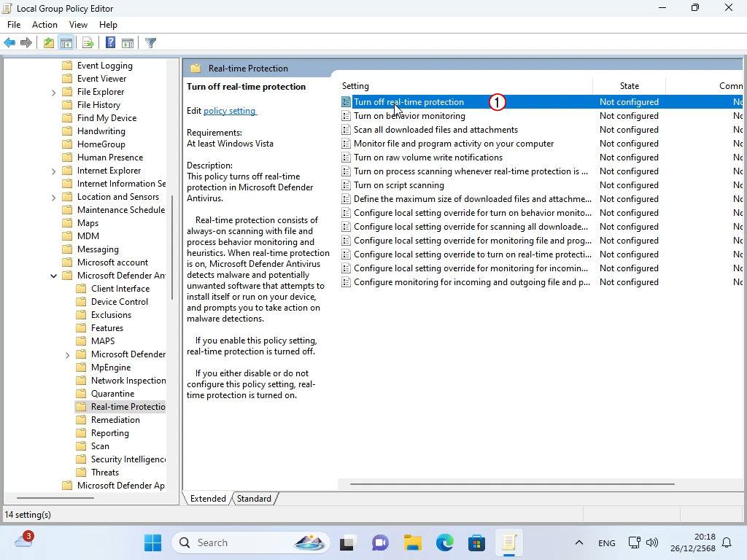Click the State column header
This screenshot has height=560, width=747.
tap(629, 86)
